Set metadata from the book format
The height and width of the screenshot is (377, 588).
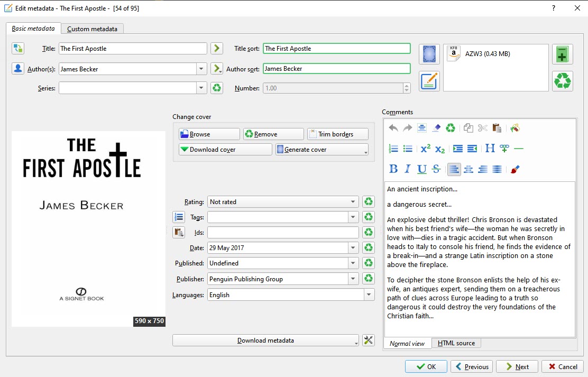click(429, 81)
